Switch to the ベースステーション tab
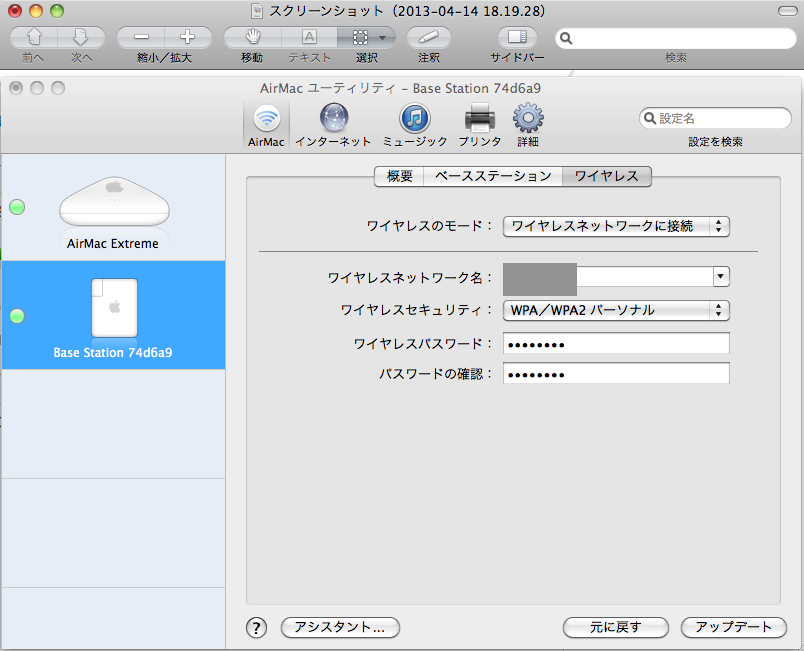 493,176
